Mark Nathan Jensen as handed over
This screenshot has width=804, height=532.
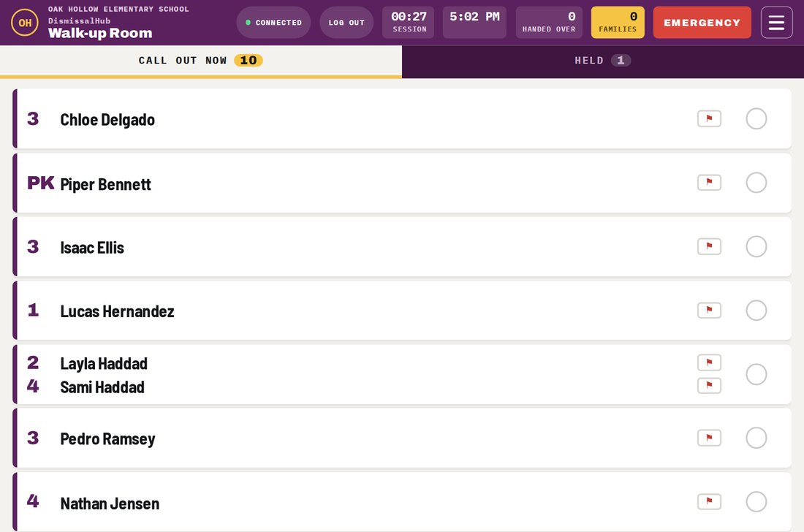pos(756,501)
